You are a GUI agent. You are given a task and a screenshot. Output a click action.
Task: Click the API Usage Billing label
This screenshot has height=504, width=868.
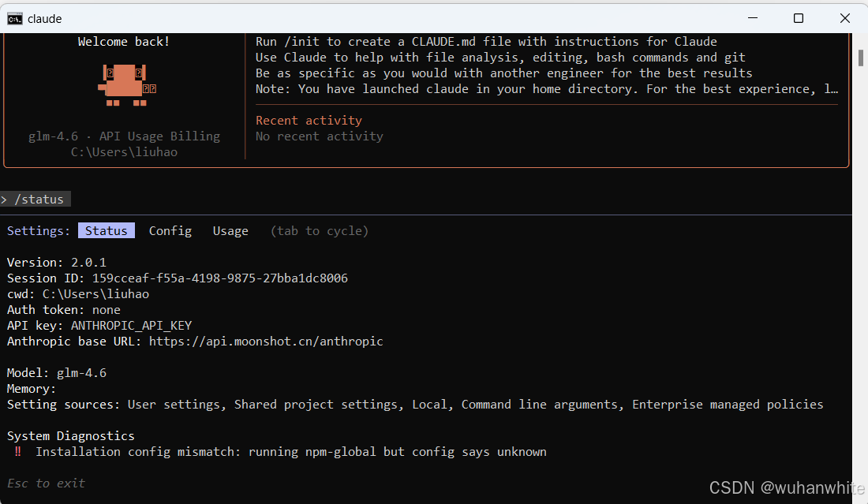click(159, 136)
